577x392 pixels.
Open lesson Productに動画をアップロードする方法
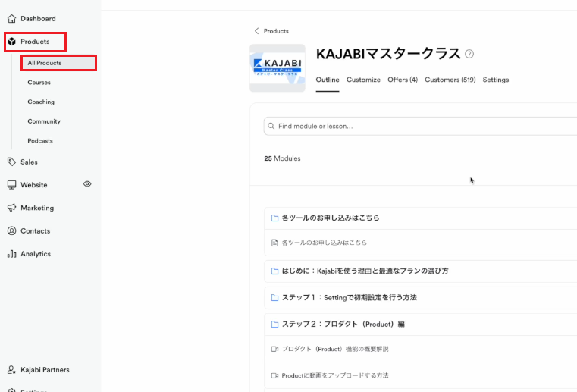click(335, 375)
